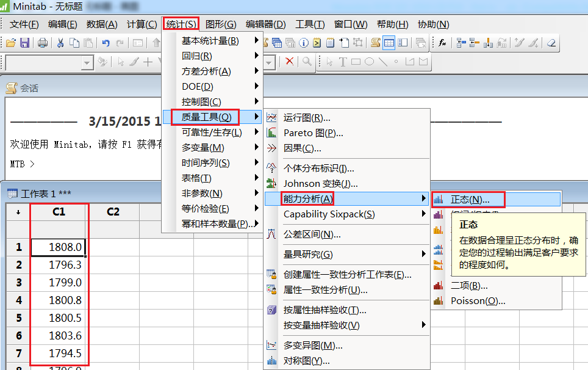
Task: Expand the 基本统计量(B) submenu
Action: pos(213,40)
